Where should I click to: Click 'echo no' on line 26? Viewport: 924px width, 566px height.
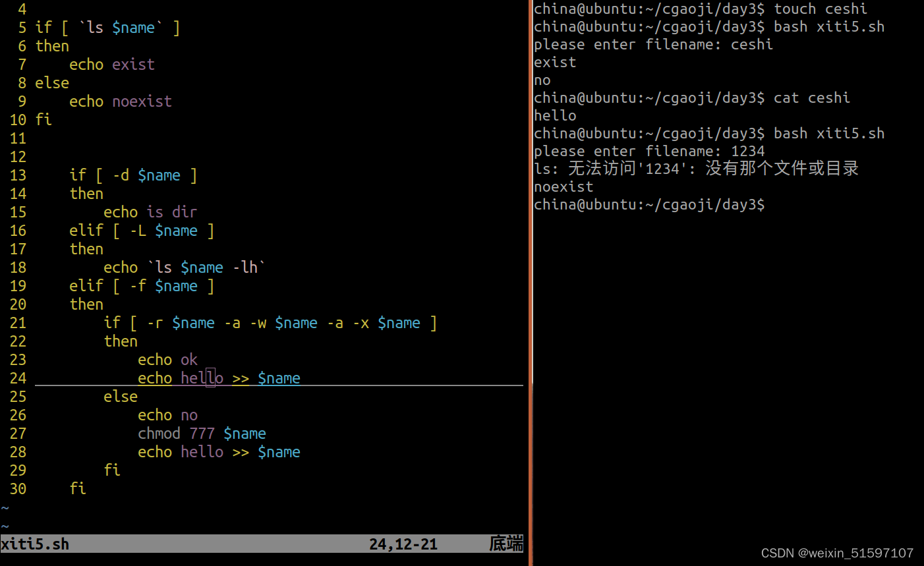pos(167,415)
